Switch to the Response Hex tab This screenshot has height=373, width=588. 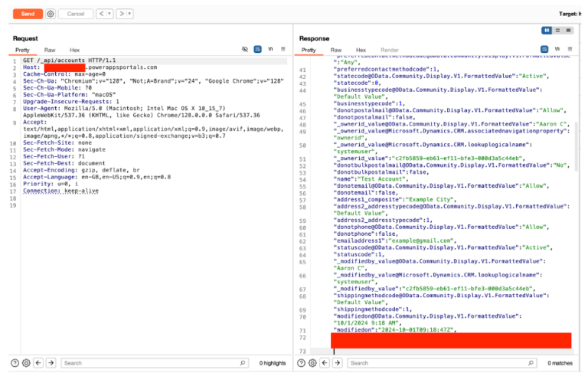click(x=361, y=50)
